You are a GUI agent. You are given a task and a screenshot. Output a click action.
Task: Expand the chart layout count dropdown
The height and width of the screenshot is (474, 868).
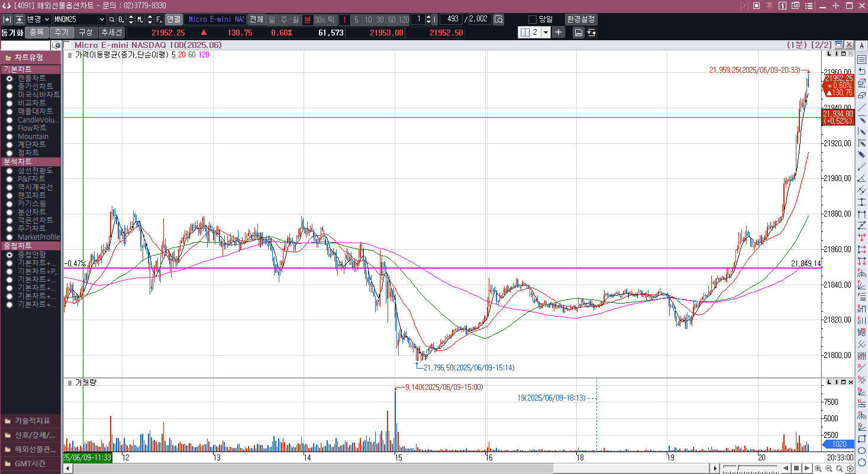coord(546,32)
